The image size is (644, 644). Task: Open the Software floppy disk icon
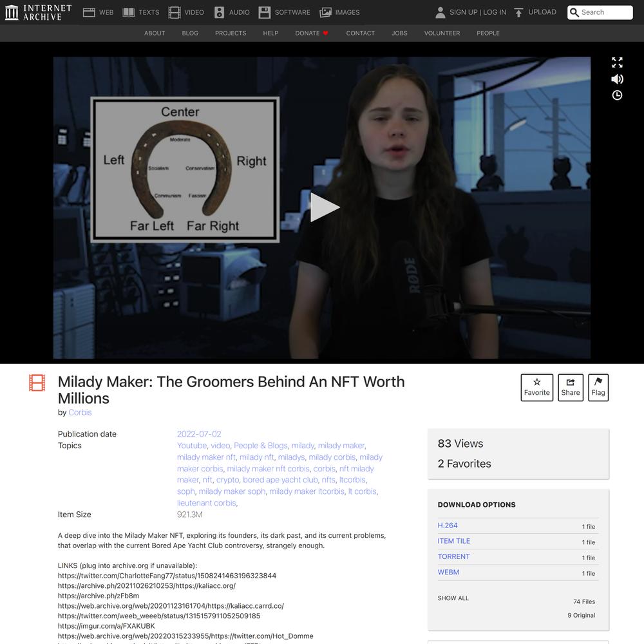265,12
